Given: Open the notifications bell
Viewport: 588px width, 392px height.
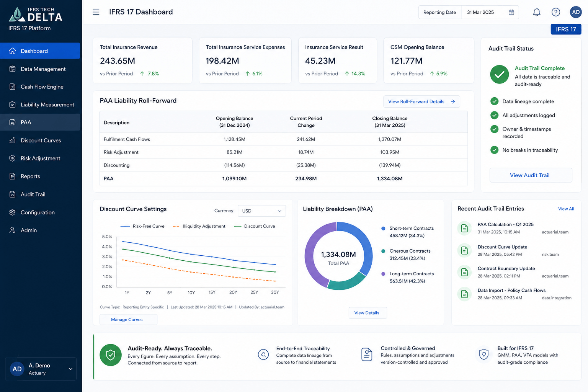Looking at the screenshot, I should [x=537, y=12].
